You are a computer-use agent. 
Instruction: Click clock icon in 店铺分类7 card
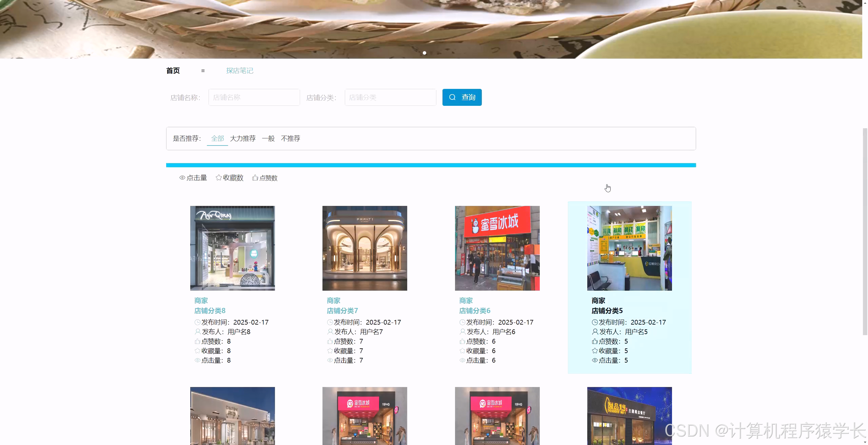click(x=330, y=322)
